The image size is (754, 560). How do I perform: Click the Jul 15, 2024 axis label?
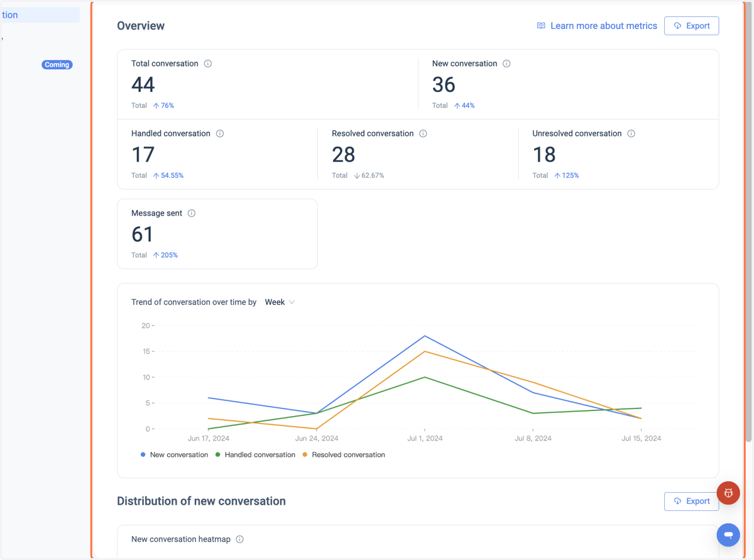tap(641, 438)
